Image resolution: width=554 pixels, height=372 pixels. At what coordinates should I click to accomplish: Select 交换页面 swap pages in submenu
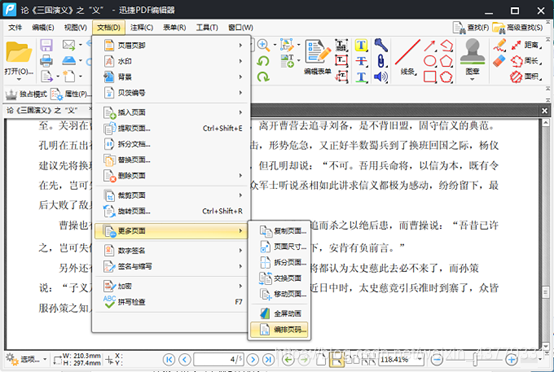tap(279, 278)
